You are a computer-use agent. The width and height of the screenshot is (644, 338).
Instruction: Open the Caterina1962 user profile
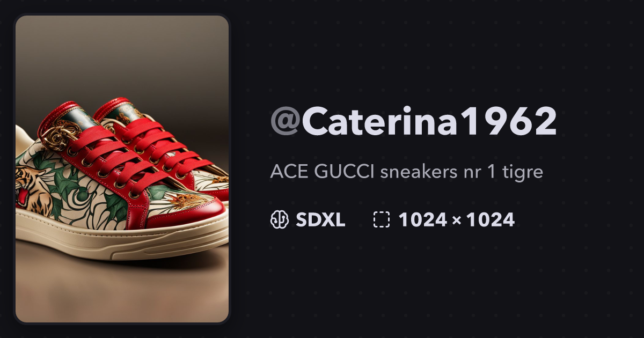click(414, 122)
